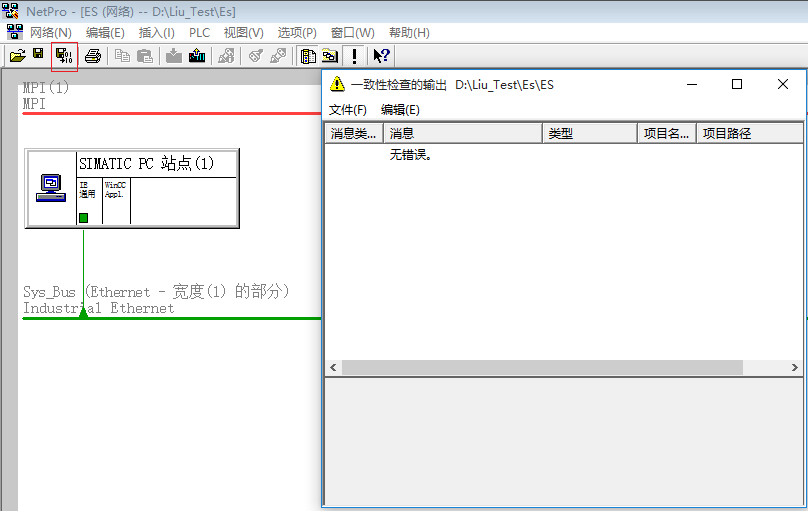The image size is (808, 511).
Task: Open 编辑(E) menu in consistency check window
Action: pos(400,110)
